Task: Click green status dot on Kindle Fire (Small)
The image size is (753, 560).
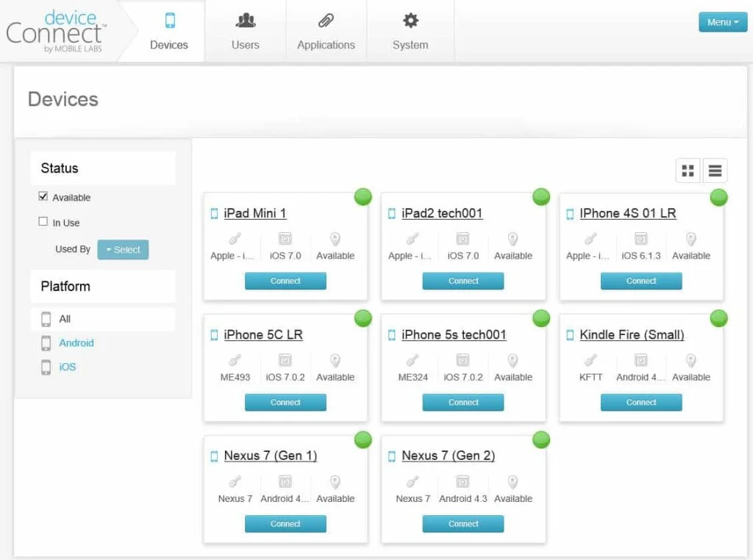Action: pyautogui.click(x=719, y=318)
